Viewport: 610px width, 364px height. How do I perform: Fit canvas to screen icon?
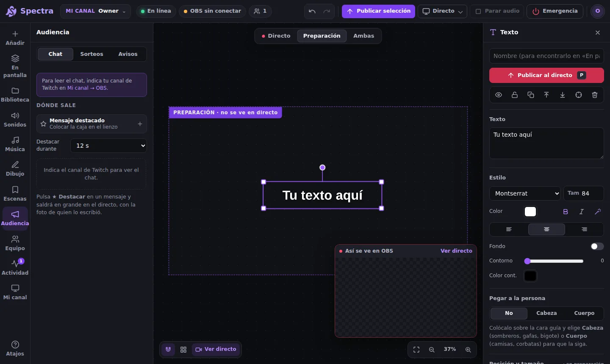[x=416, y=350]
